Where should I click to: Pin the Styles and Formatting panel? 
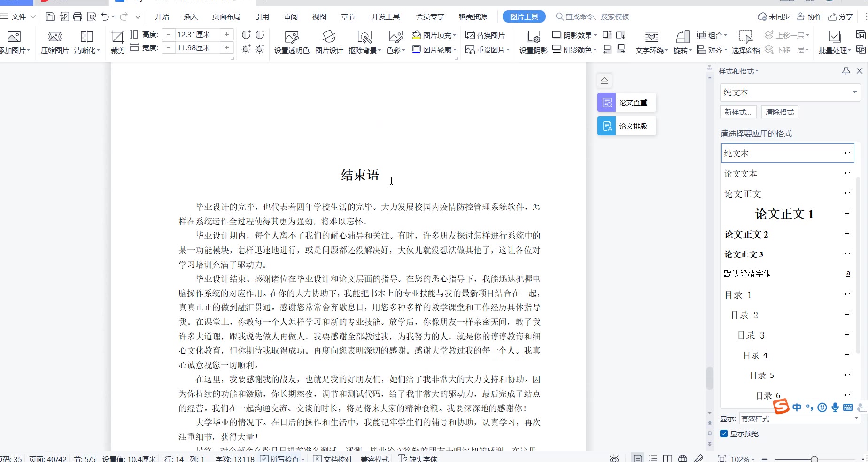click(846, 71)
